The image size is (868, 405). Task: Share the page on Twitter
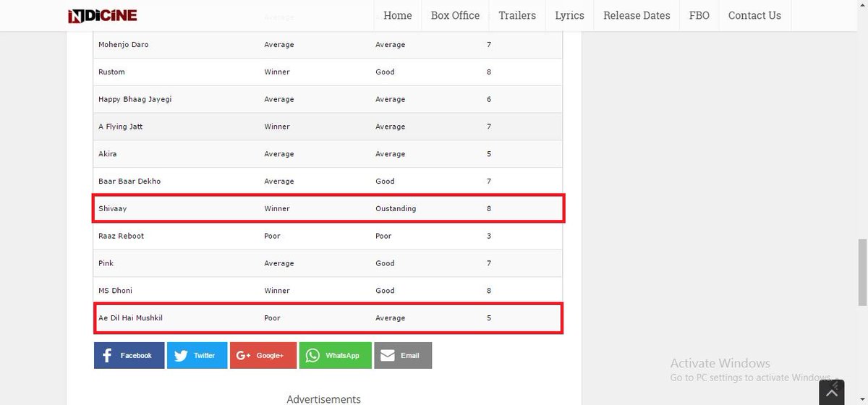point(197,355)
